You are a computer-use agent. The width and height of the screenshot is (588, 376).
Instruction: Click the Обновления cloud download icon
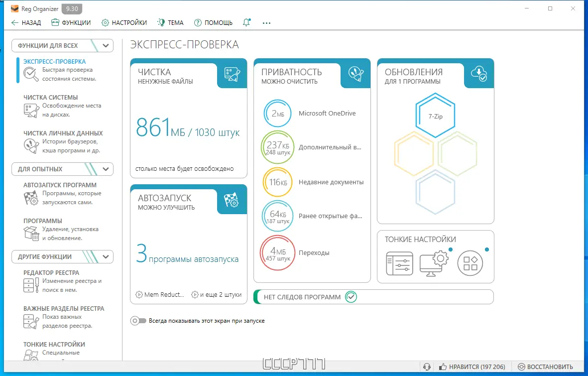point(479,74)
